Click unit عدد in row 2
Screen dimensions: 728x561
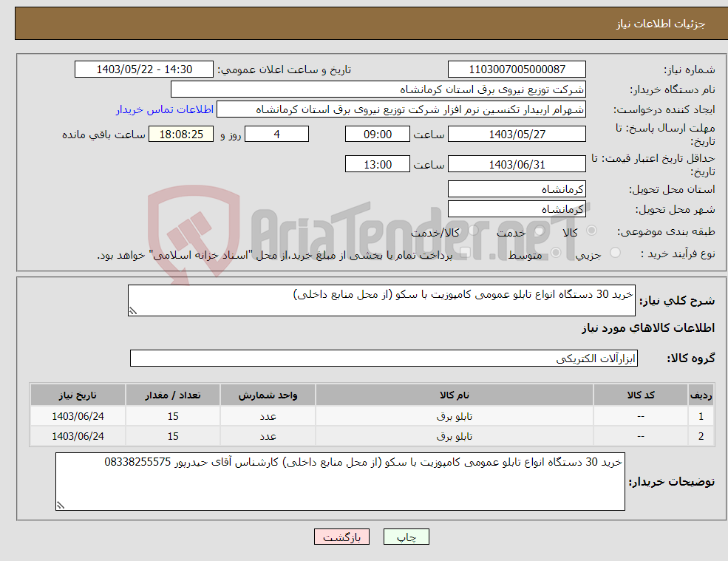268,437
